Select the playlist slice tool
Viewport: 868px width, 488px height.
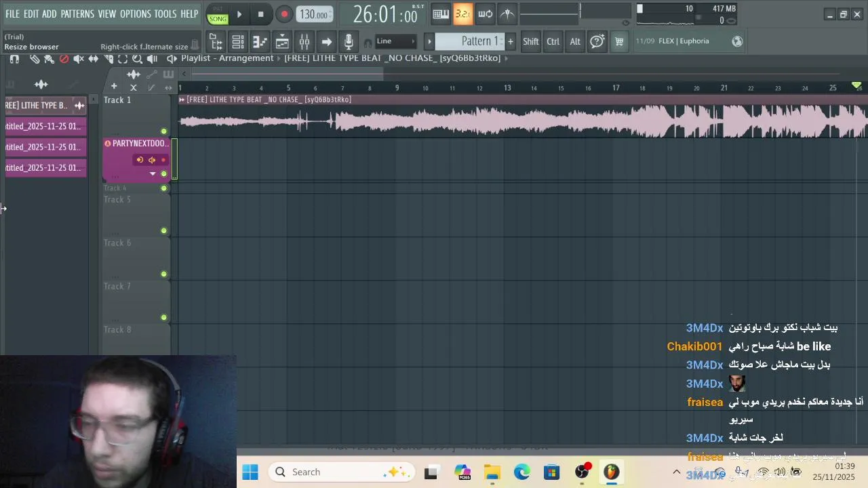click(108, 59)
